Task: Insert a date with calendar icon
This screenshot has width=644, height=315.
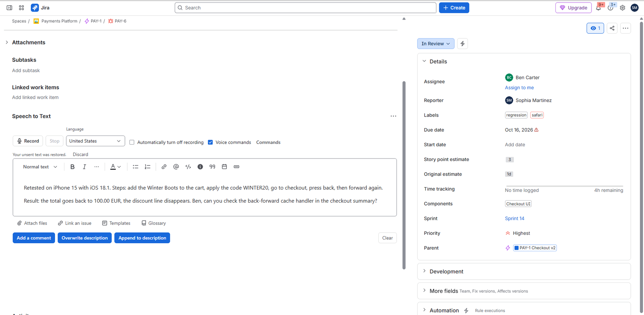Action: coord(224,167)
